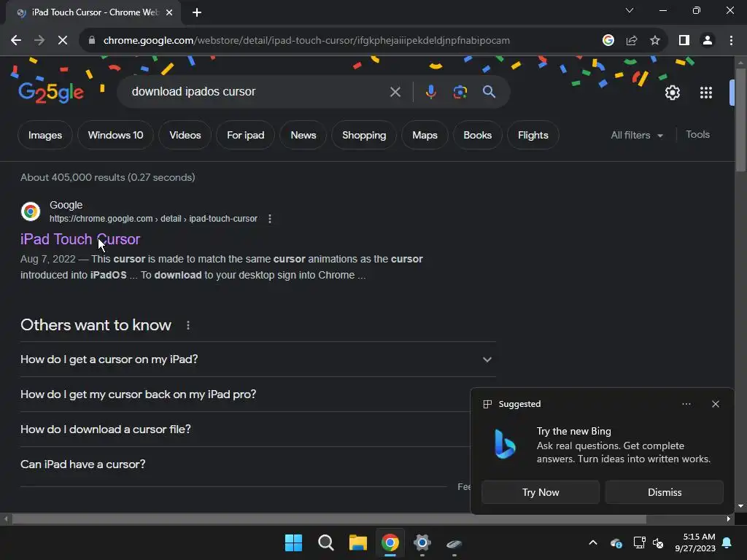Go back to the previous page
This screenshot has width=747, height=560.
(x=16, y=41)
